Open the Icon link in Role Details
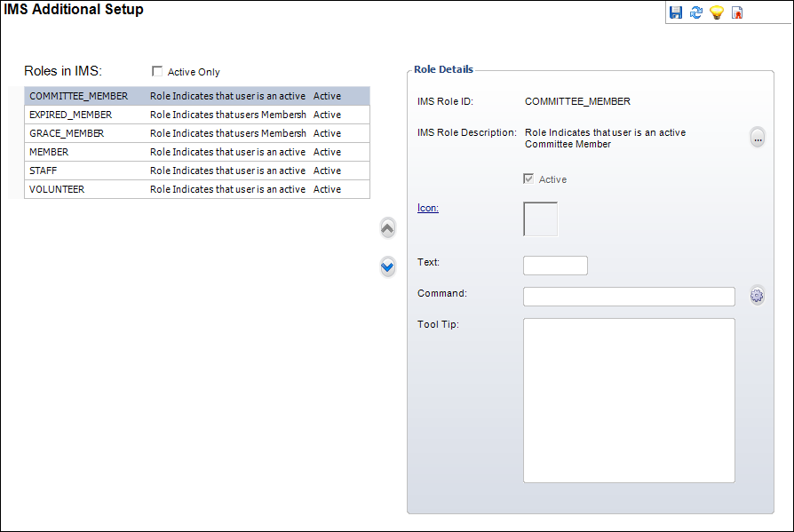794x532 pixels. [x=427, y=207]
